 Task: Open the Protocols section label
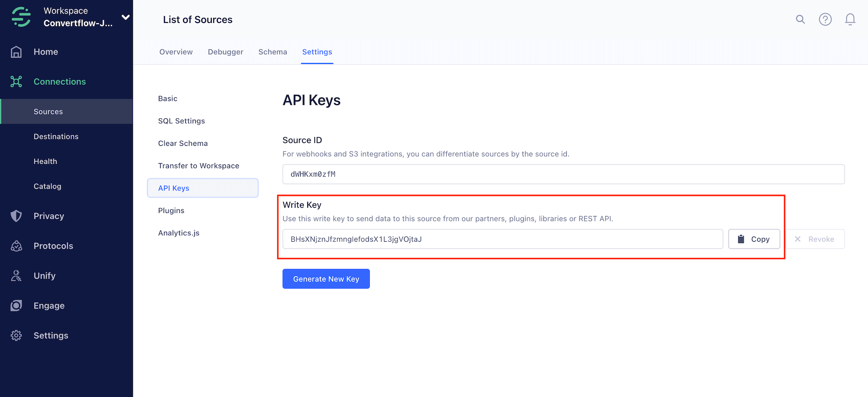point(53,246)
